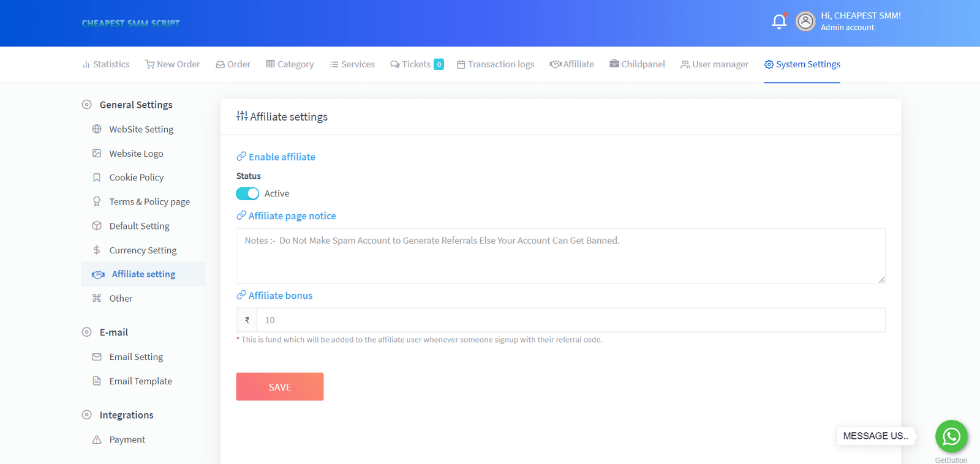This screenshot has height=464, width=980.
Task: Toggle the affiliate Active status switch
Action: pyautogui.click(x=247, y=193)
